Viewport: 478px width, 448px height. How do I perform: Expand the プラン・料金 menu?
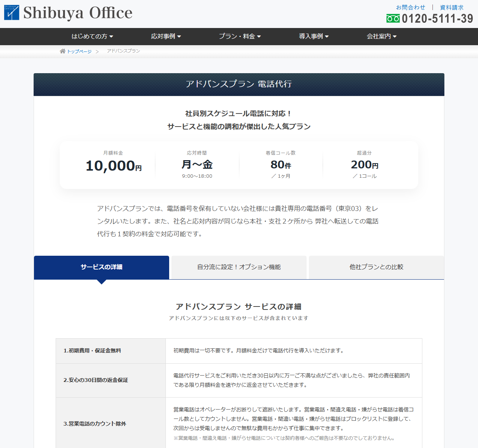coord(240,36)
